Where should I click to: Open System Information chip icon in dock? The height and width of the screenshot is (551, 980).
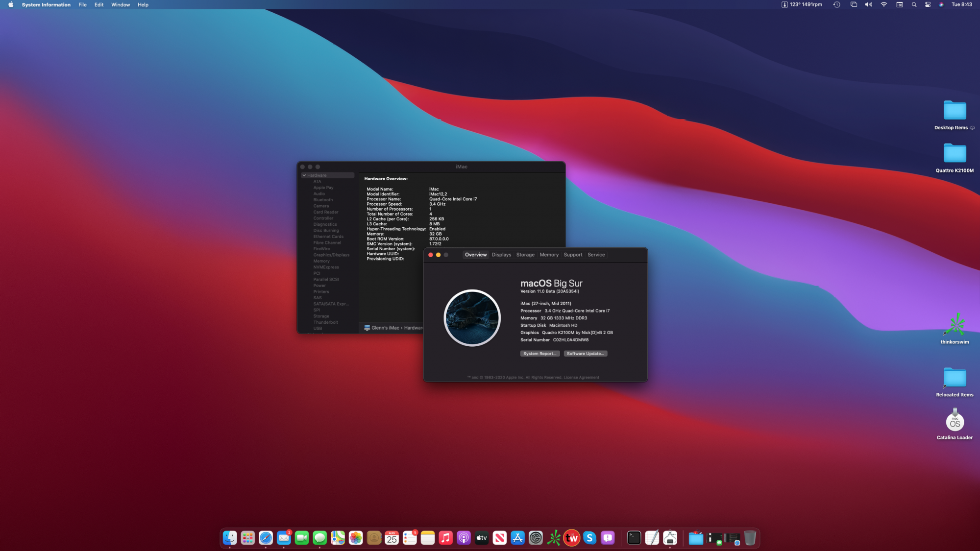670,538
